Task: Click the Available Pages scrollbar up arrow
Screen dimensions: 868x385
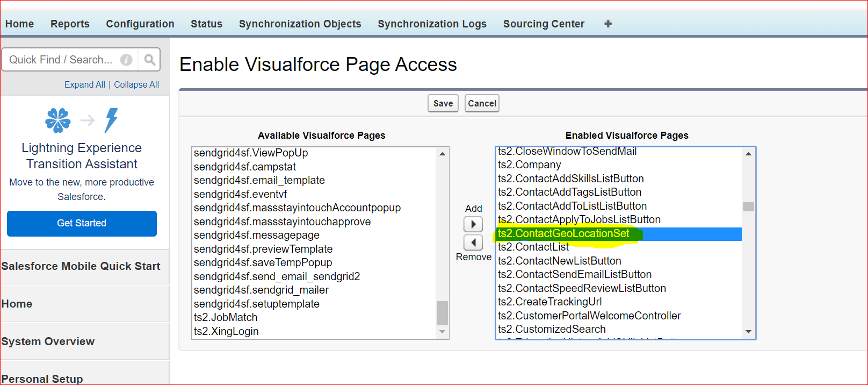Action: coord(442,154)
